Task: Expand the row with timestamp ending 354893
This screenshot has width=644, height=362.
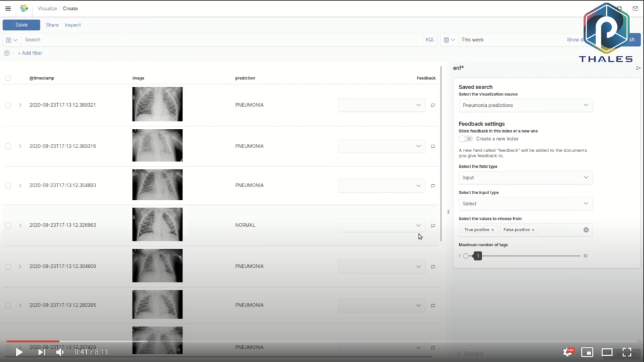Action: click(19, 185)
